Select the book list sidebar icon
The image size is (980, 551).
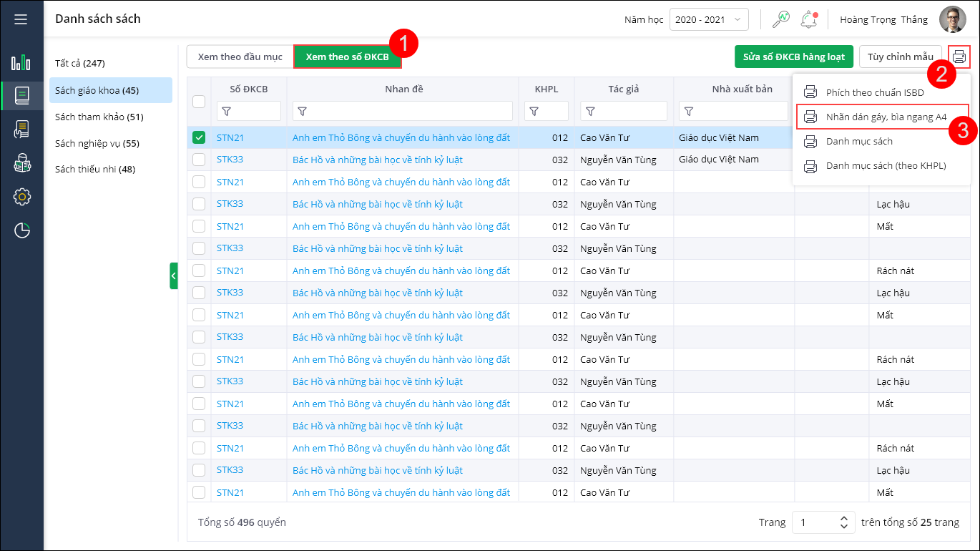(22, 96)
